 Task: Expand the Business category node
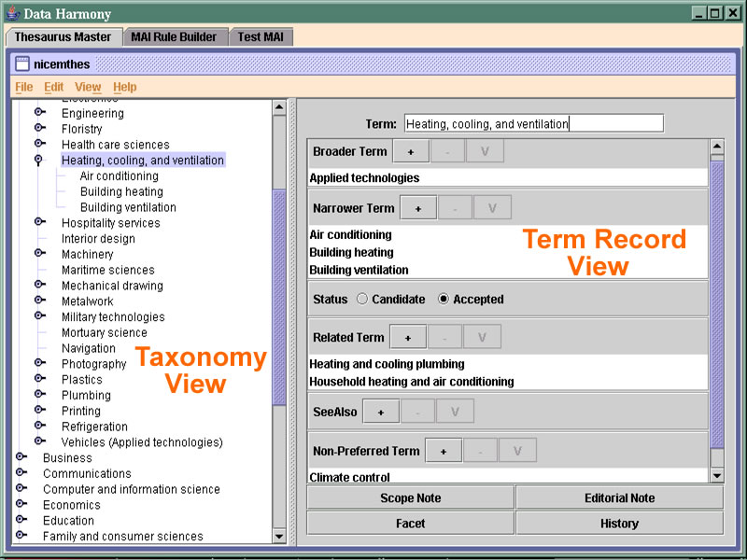click(x=21, y=458)
